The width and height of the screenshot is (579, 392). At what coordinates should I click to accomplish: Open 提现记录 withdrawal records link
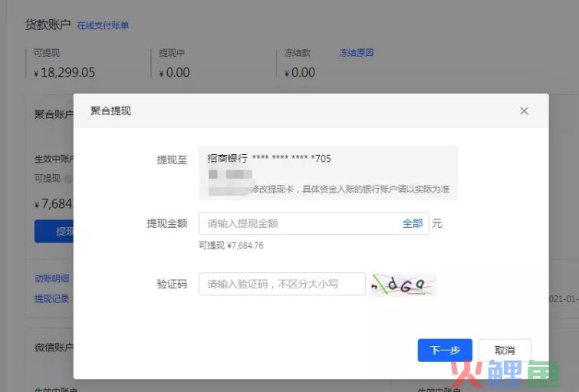click(51, 298)
